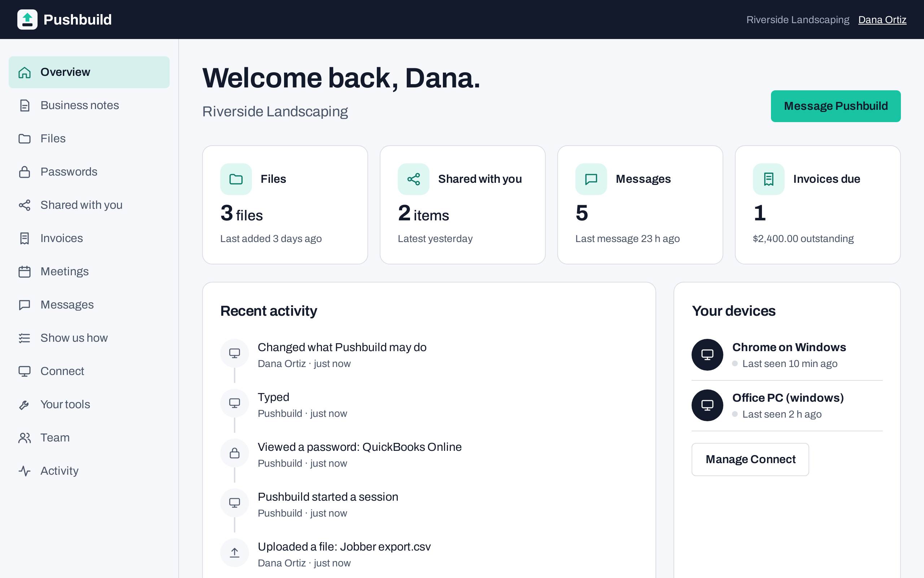Click the Business notes document icon
This screenshot has height=578, width=924.
pyautogui.click(x=25, y=105)
